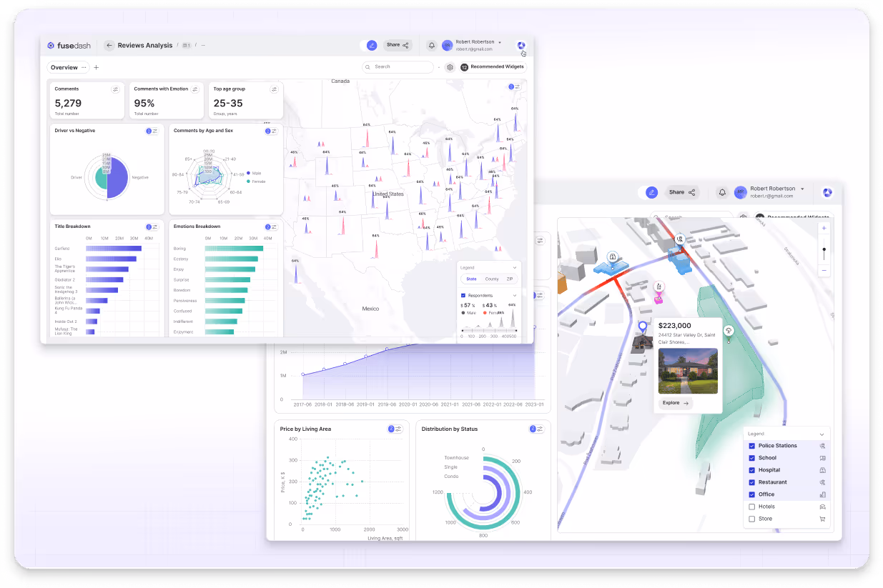The image size is (883, 588).
Task: Click the house photo on property card
Action: coord(688,371)
